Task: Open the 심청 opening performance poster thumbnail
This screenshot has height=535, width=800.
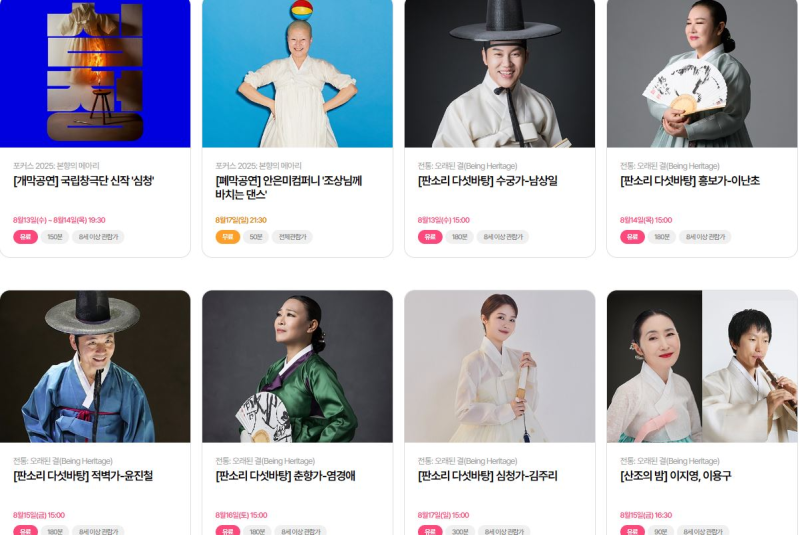Action: (95, 73)
